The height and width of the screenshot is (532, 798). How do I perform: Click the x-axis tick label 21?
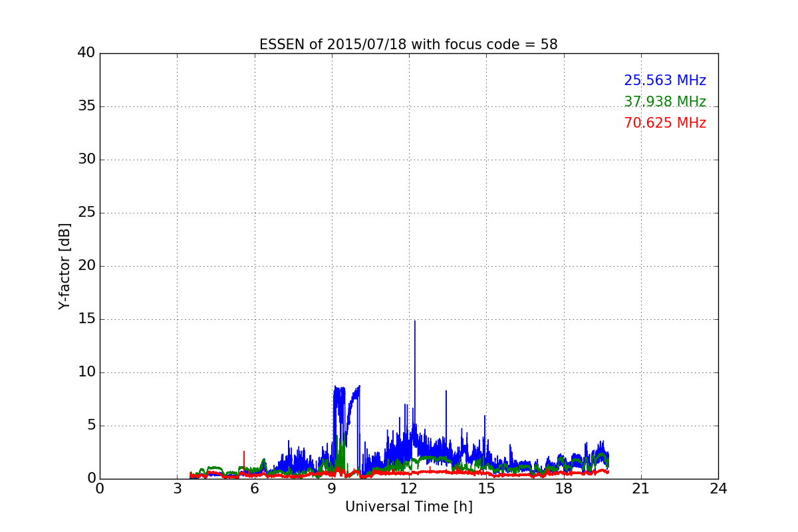click(641, 489)
